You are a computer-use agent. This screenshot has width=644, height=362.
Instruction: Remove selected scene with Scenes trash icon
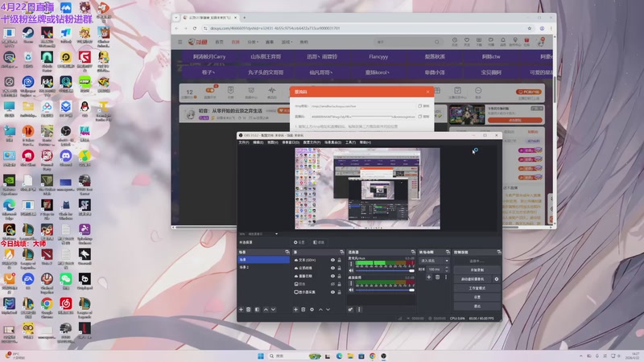tap(249, 310)
